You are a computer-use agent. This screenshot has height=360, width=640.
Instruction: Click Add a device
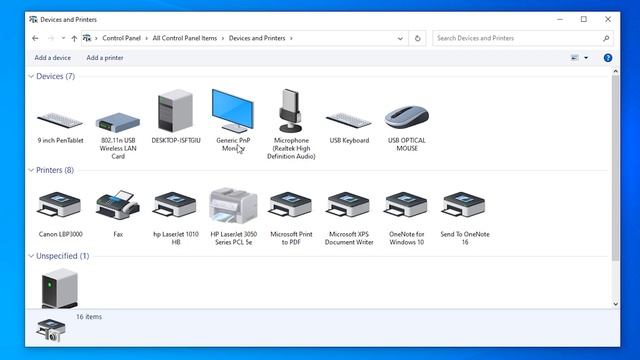tap(53, 58)
